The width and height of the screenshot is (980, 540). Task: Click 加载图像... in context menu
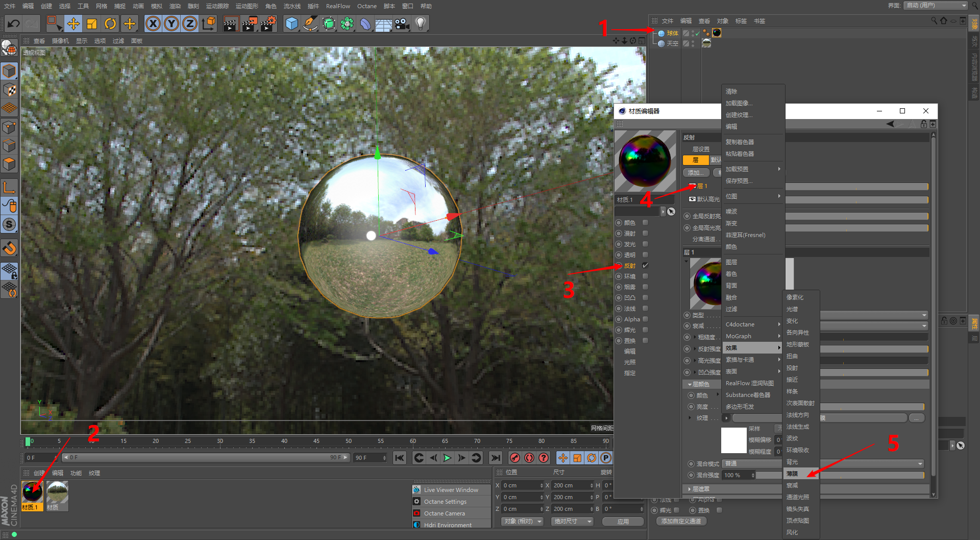pyautogui.click(x=753, y=103)
